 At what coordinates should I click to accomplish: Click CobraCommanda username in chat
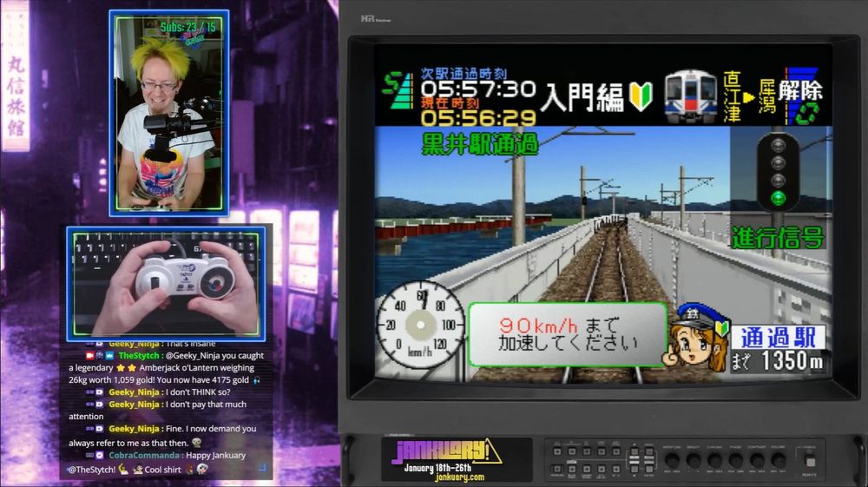click(144, 455)
